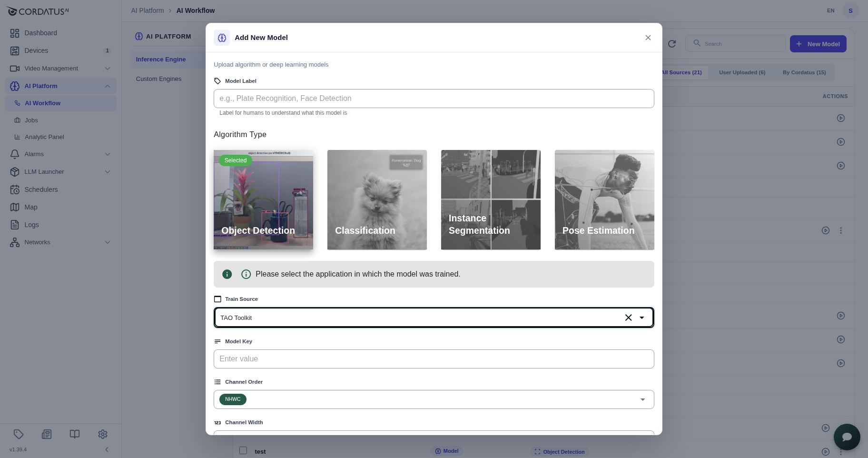Click the Cordatus logo
Screen dimensions: 868x458
tap(38, 11)
